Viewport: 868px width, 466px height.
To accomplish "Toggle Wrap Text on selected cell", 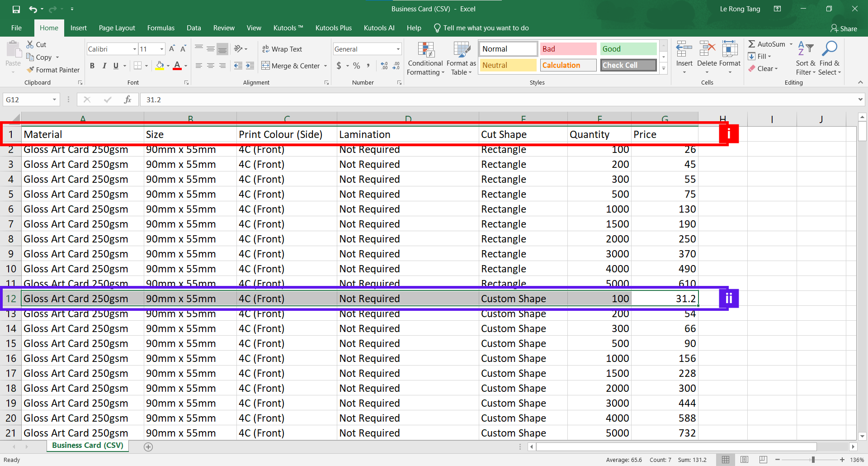I will (282, 49).
